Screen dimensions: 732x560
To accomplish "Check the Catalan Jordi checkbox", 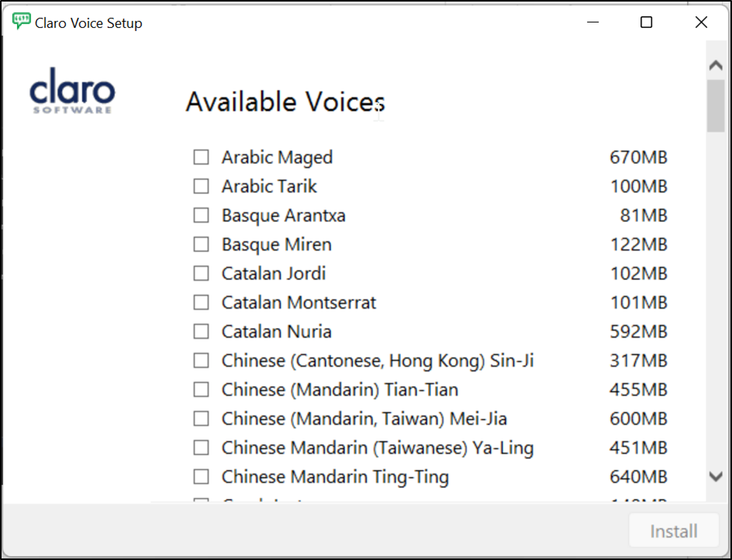I will pos(202,274).
